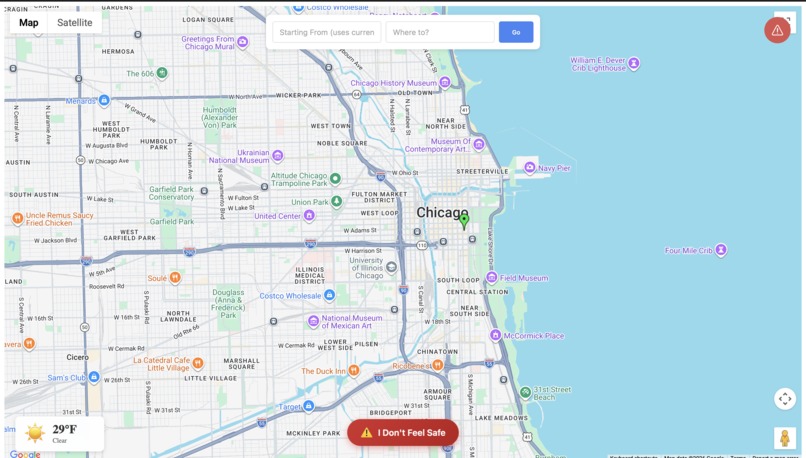The image size is (806, 458).
Task: Switch to Satellite map view
Action: 75,23
